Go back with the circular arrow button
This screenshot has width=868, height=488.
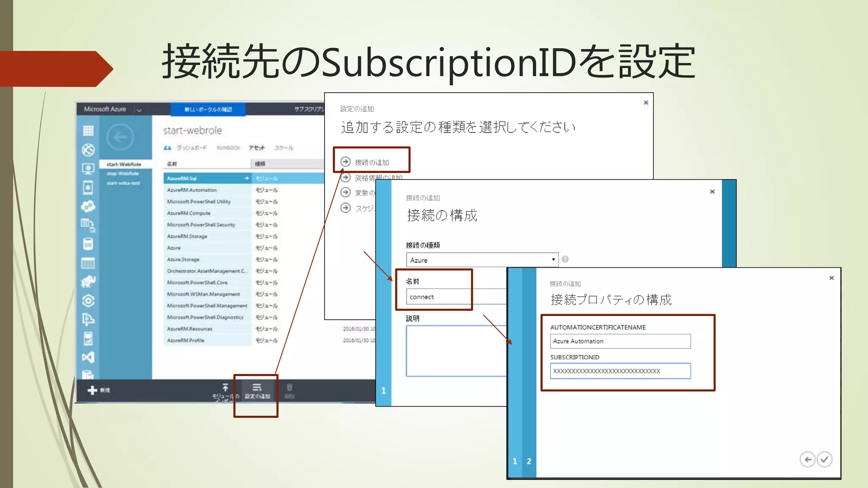pyautogui.click(x=120, y=137)
